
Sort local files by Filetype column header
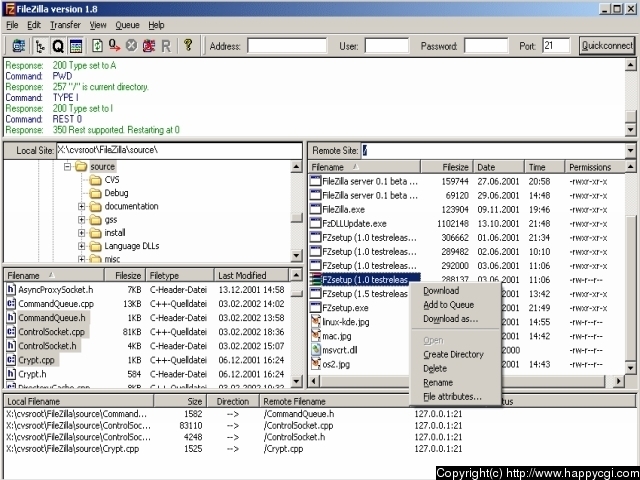pyautogui.click(x=180, y=276)
